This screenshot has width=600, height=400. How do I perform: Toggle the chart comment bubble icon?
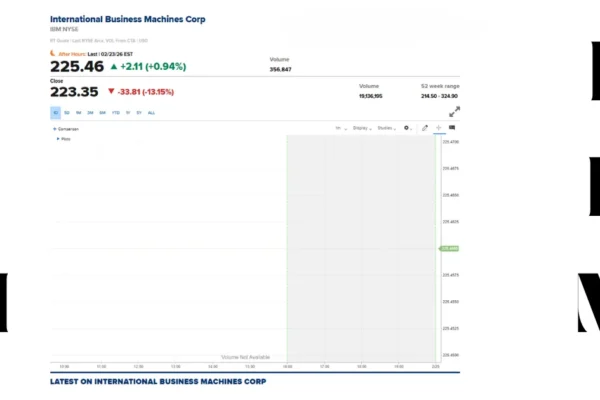452,127
